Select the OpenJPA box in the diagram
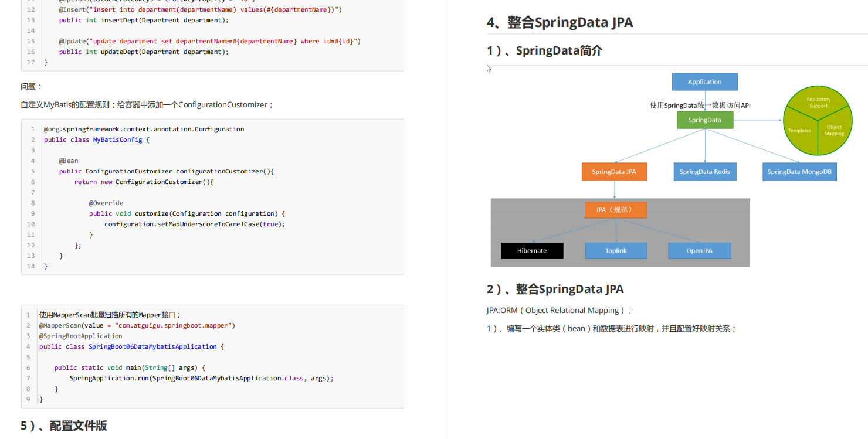Viewport: 868px width, 439px height. click(x=699, y=251)
